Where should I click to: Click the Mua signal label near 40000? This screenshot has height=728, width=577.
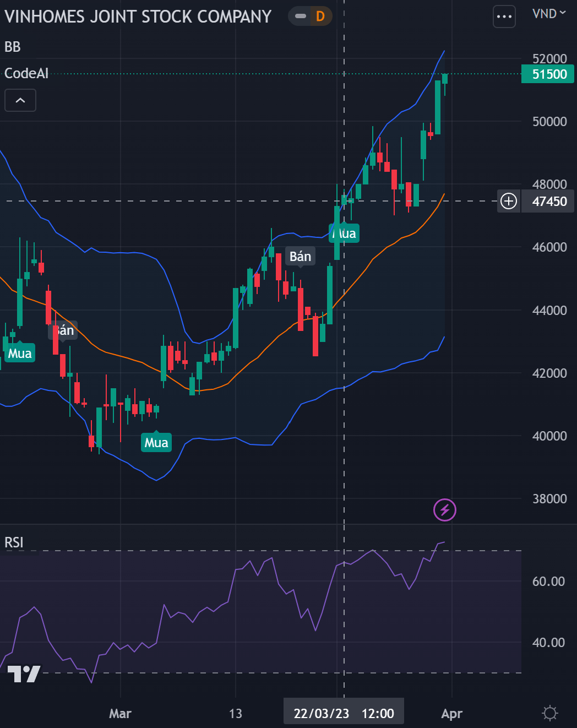point(156,442)
